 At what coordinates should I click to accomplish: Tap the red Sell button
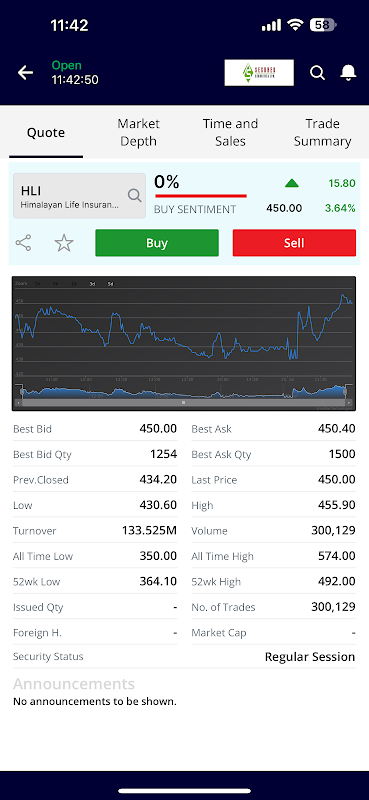click(294, 243)
